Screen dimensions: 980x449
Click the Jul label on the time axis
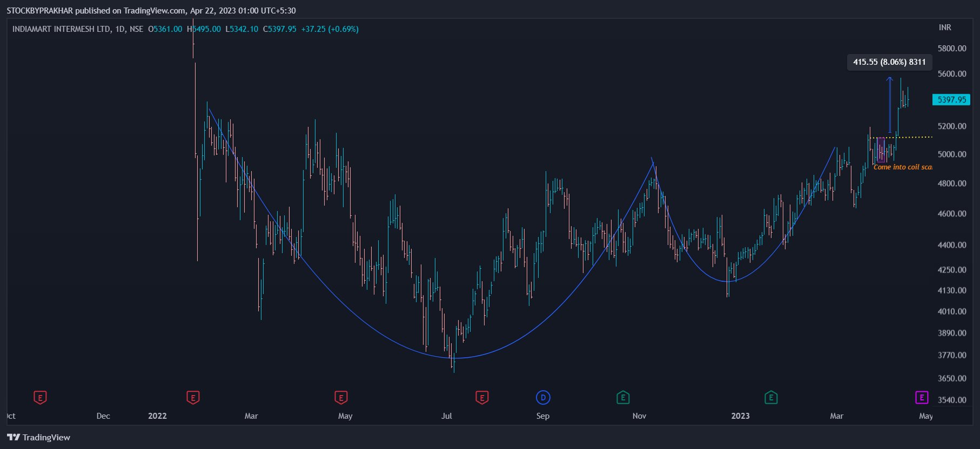pos(447,416)
